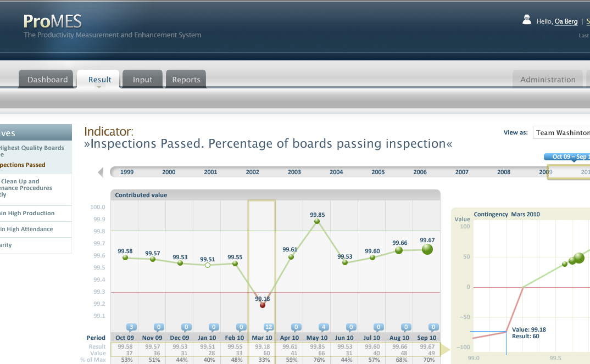Open the Administration tab
590x364 pixels.
[548, 80]
